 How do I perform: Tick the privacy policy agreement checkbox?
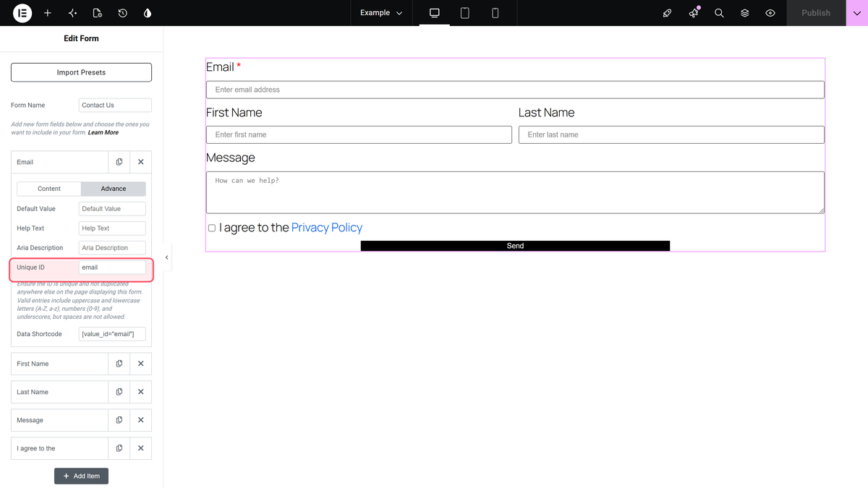212,228
